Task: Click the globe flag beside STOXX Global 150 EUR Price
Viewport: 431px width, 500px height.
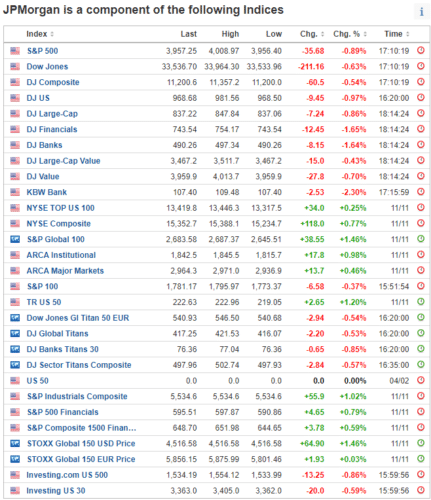Action: click(x=15, y=459)
